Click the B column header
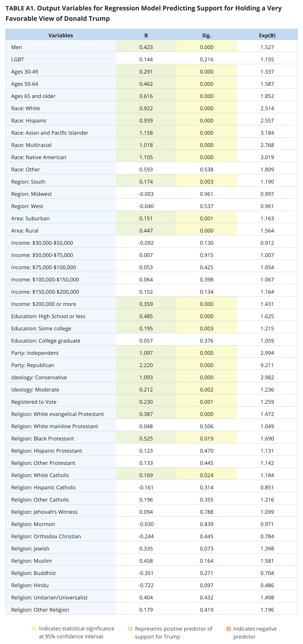 click(146, 35)
